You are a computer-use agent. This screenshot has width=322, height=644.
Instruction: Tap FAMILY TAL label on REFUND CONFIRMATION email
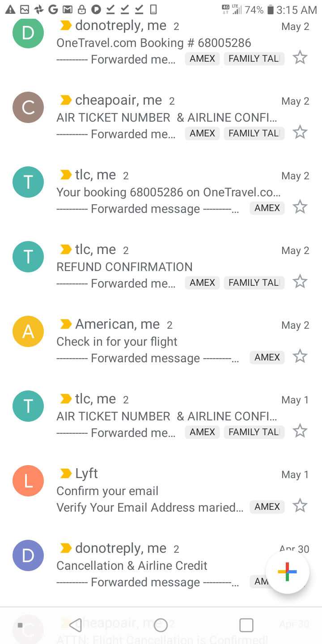254,282
